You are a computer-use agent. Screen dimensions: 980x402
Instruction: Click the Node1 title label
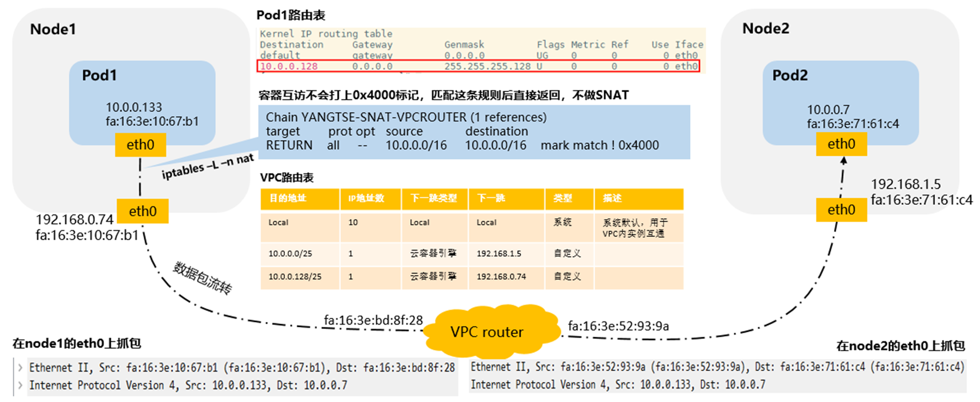click(x=53, y=29)
